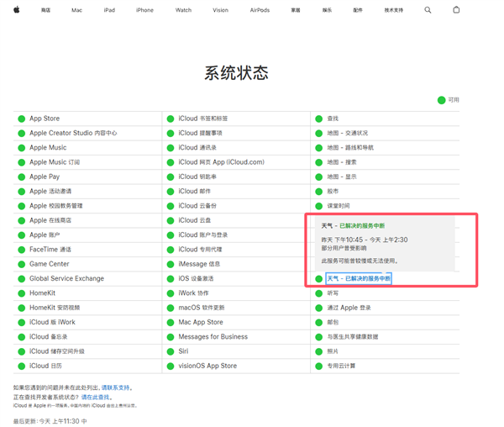The width and height of the screenshot is (504, 427).
Task: Follow the 请联系支持 link
Action: coord(116,387)
